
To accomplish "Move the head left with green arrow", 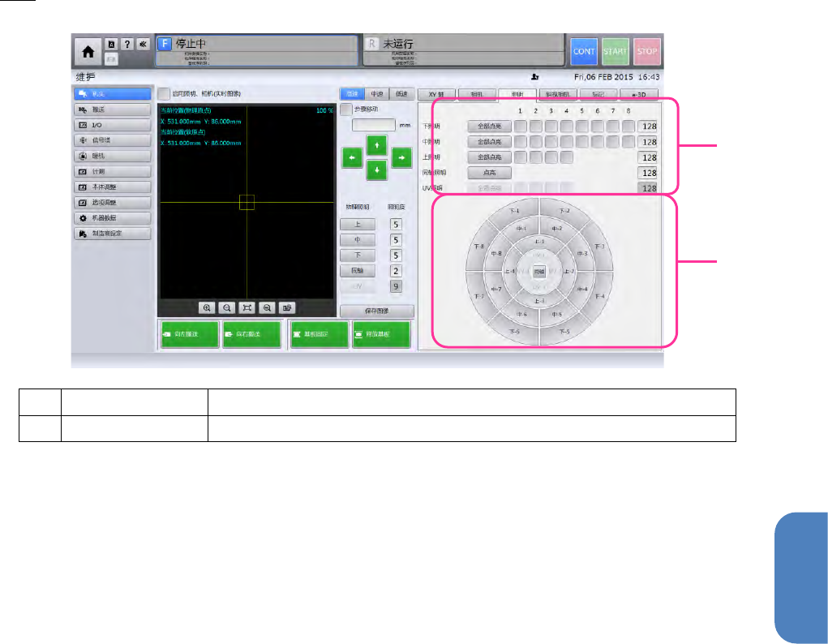I will (x=352, y=157).
